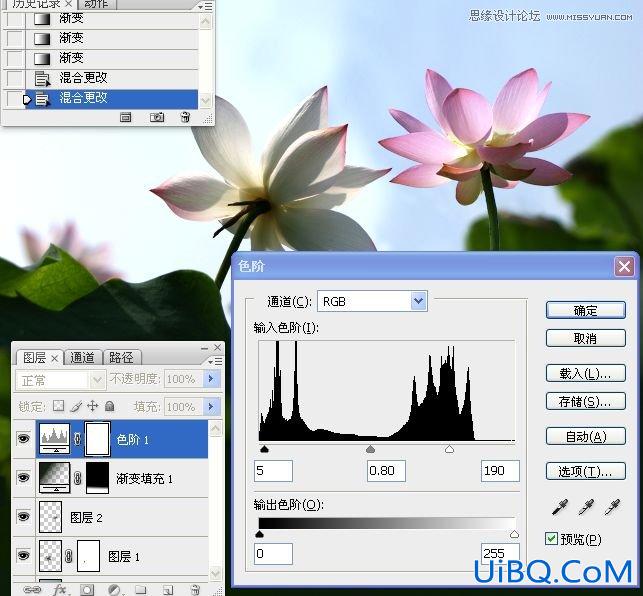Close the 色阶 Levels dialog
Image resolution: width=643 pixels, height=596 pixels.
(624, 267)
